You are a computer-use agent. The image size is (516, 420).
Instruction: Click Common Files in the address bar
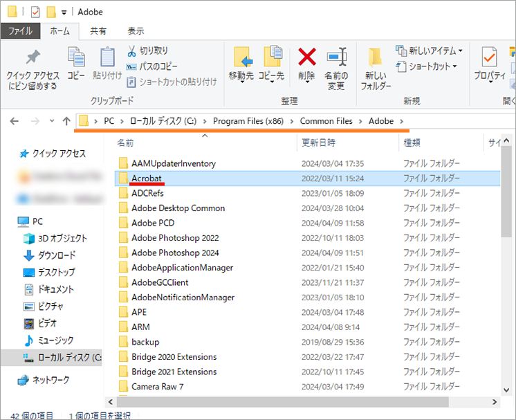(x=326, y=121)
